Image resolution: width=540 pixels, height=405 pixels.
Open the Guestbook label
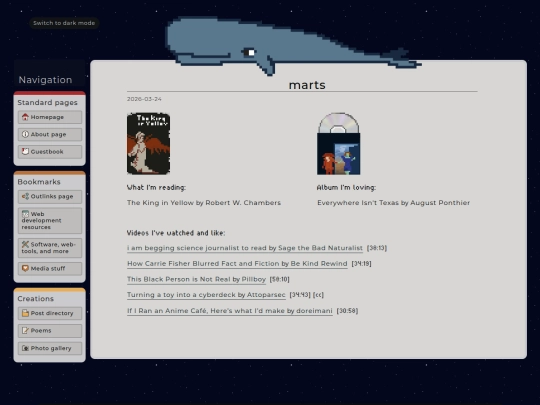pyautogui.click(x=47, y=152)
